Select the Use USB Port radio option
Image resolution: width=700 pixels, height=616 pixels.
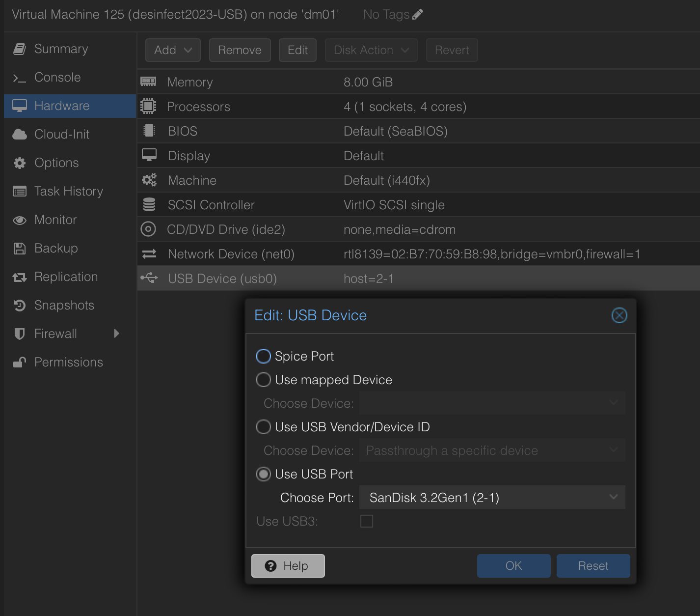264,474
